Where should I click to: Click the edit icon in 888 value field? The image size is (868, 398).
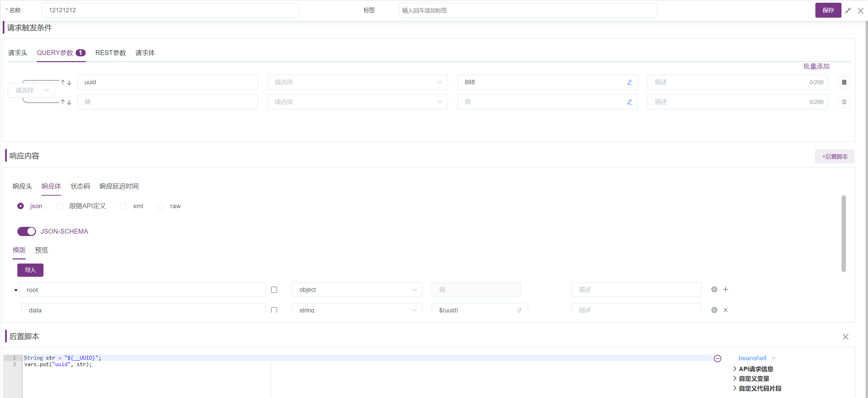(x=630, y=82)
